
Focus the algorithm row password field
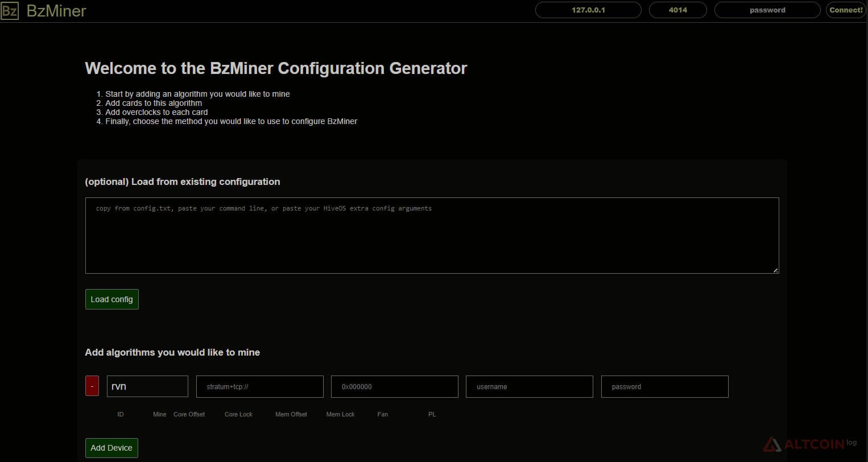tap(664, 386)
